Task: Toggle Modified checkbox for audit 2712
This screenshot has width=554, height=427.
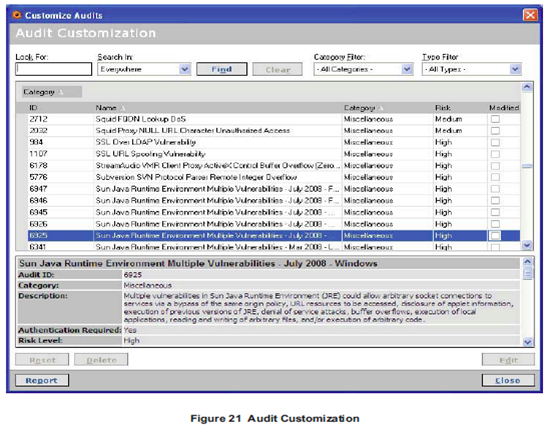Action: (495, 119)
